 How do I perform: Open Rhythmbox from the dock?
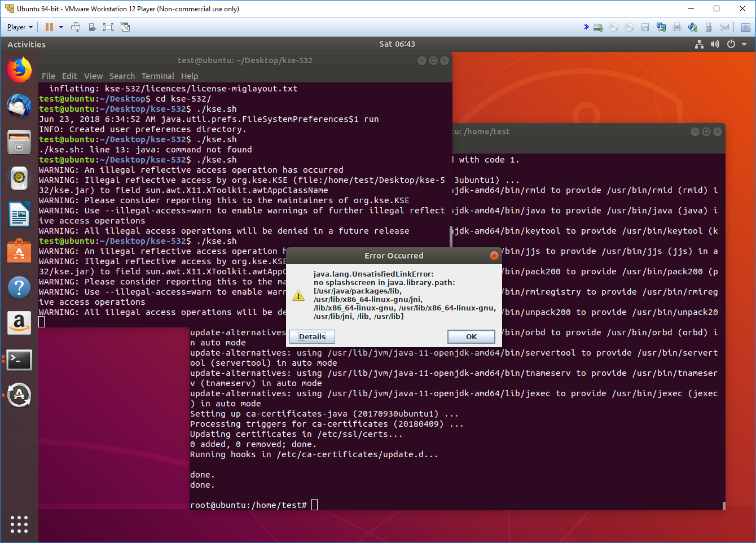(x=19, y=178)
